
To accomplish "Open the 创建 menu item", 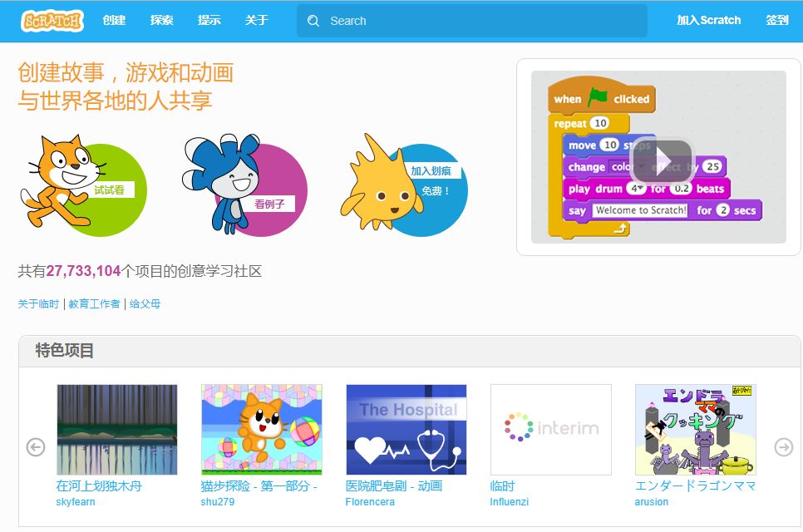I will pyautogui.click(x=114, y=21).
